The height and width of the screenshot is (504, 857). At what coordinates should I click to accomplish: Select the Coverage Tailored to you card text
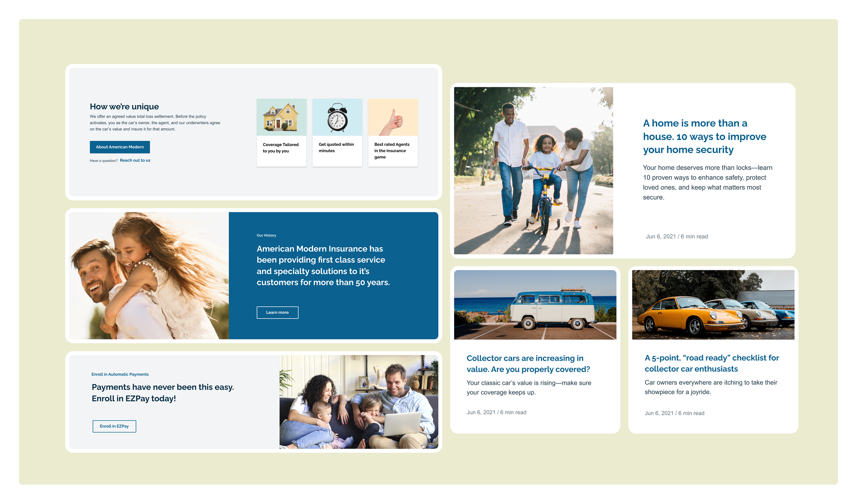[x=281, y=148]
